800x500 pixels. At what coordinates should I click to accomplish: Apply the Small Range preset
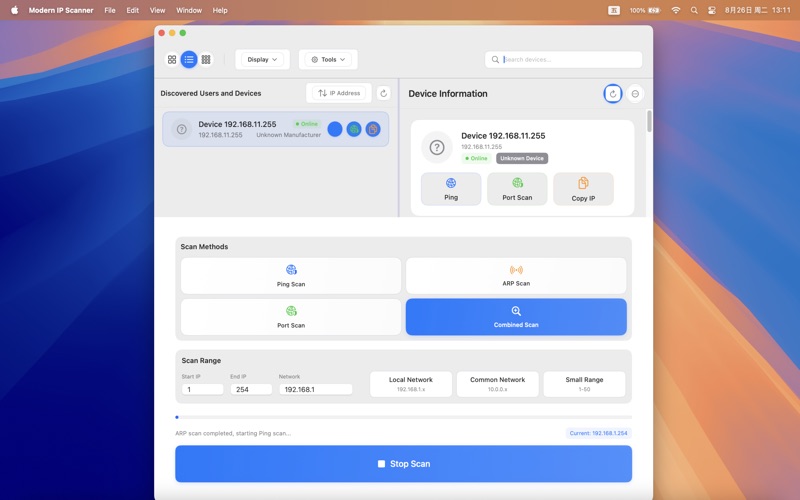click(584, 384)
